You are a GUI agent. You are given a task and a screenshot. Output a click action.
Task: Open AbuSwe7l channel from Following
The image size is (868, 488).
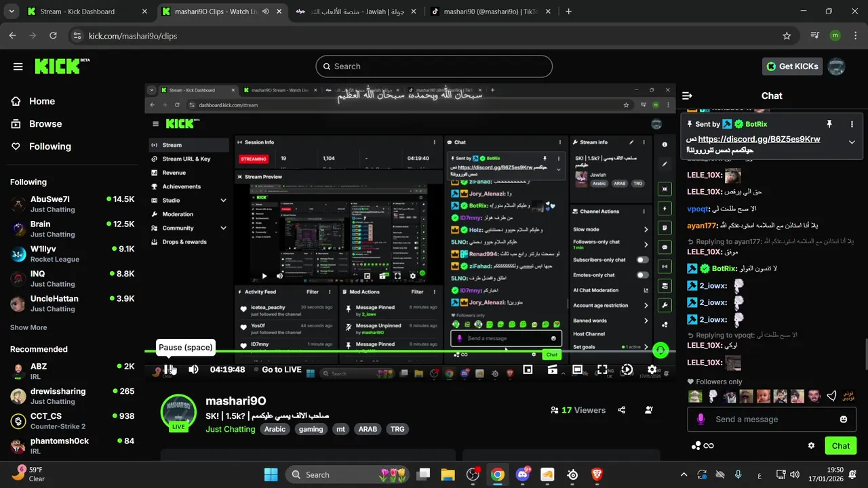[72, 204]
